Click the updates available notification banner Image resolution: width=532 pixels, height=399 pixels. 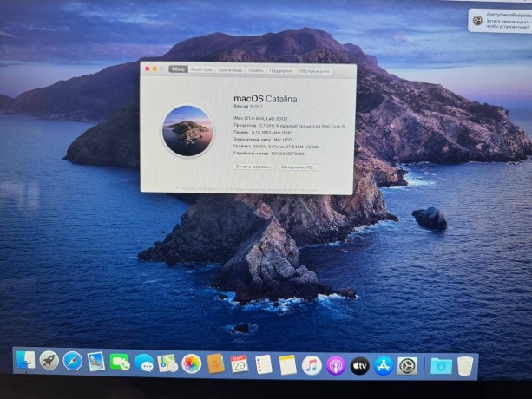[x=500, y=21]
